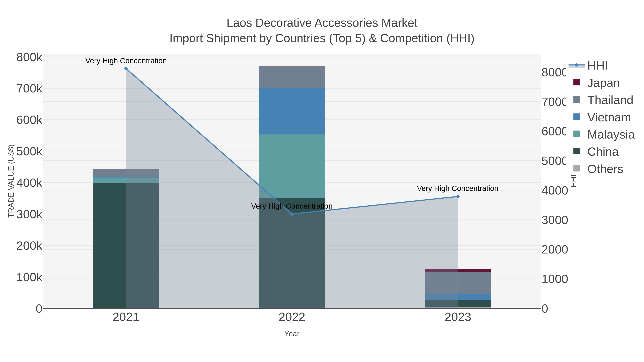Click the 500k y-axis tick label
This screenshot has height=362, width=644.
[x=30, y=151]
